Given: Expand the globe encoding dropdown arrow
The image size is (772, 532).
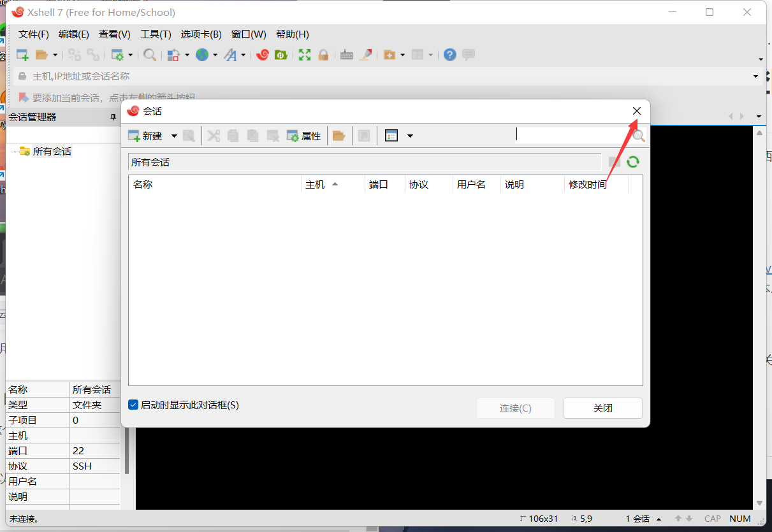Looking at the screenshot, I should (x=215, y=55).
